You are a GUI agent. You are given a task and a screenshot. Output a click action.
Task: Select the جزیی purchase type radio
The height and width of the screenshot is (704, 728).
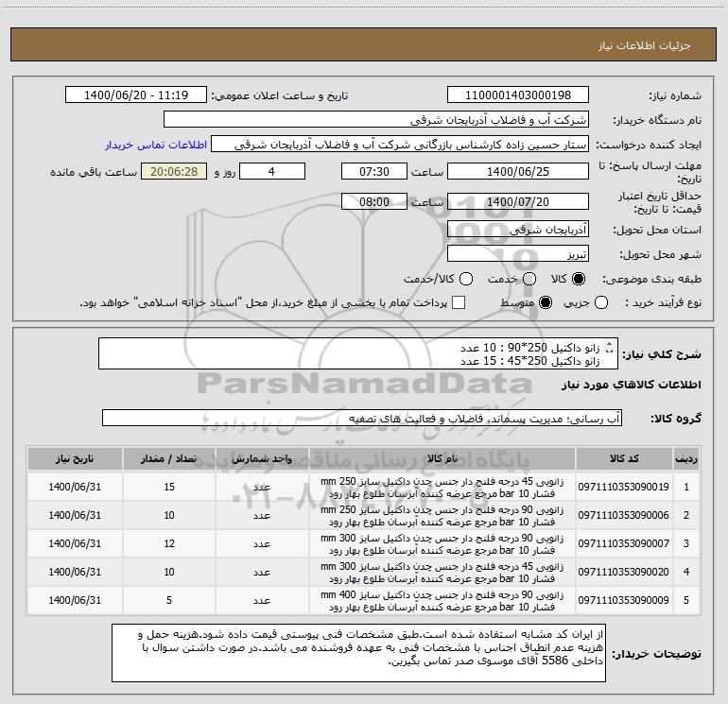(x=601, y=303)
